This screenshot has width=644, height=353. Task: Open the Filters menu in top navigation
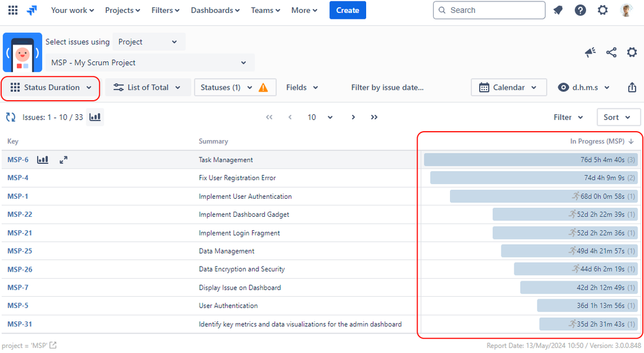(x=165, y=10)
